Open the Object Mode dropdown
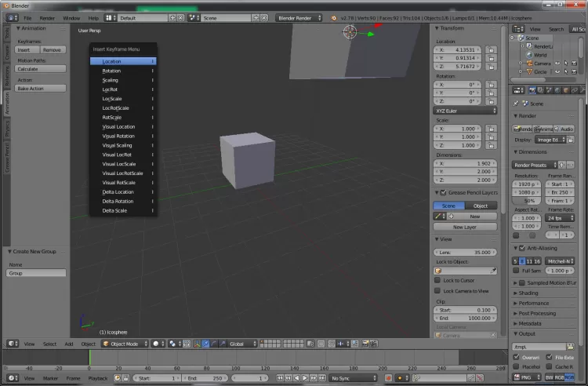This screenshot has height=386, width=588. (125, 344)
